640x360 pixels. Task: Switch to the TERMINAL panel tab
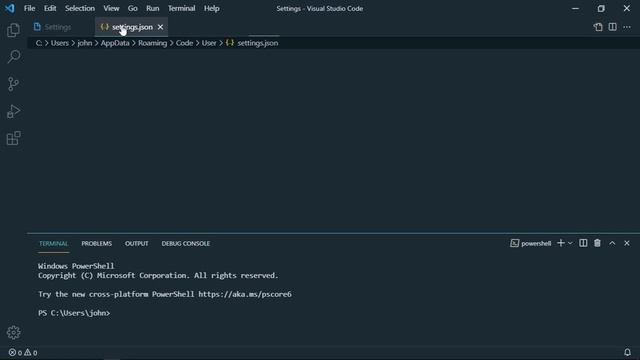click(53, 244)
